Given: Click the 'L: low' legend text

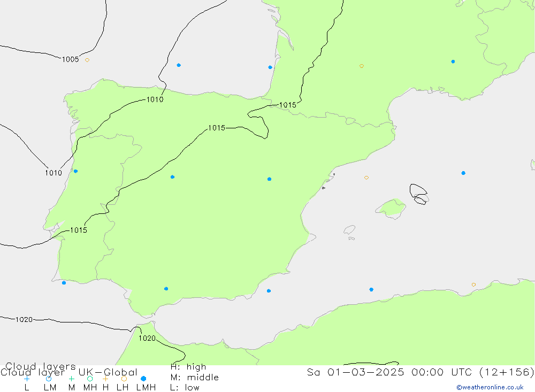Looking at the screenshot, I should (x=185, y=388).
